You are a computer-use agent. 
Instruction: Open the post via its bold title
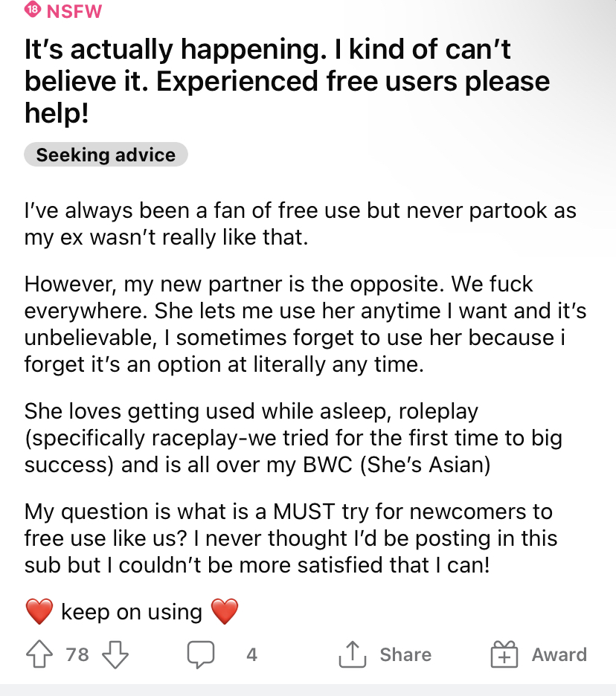pyautogui.click(x=287, y=81)
